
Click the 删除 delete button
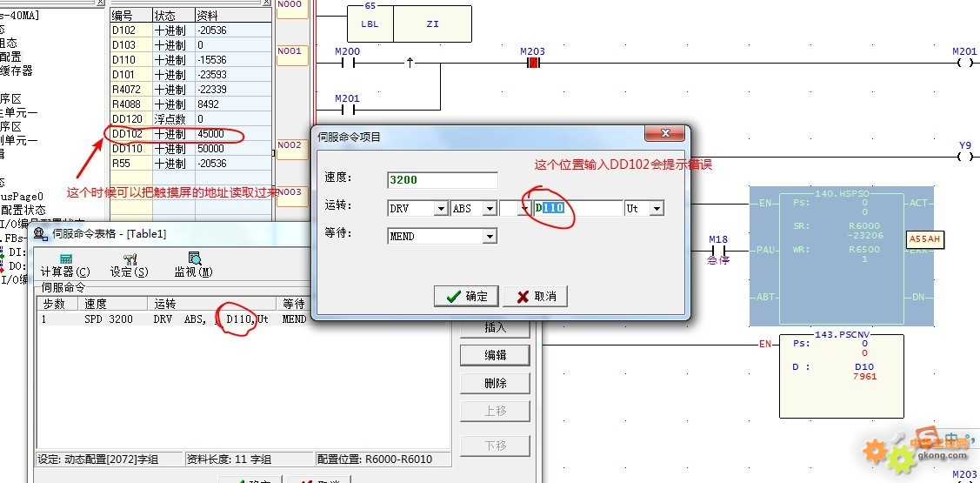pos(495,383)
